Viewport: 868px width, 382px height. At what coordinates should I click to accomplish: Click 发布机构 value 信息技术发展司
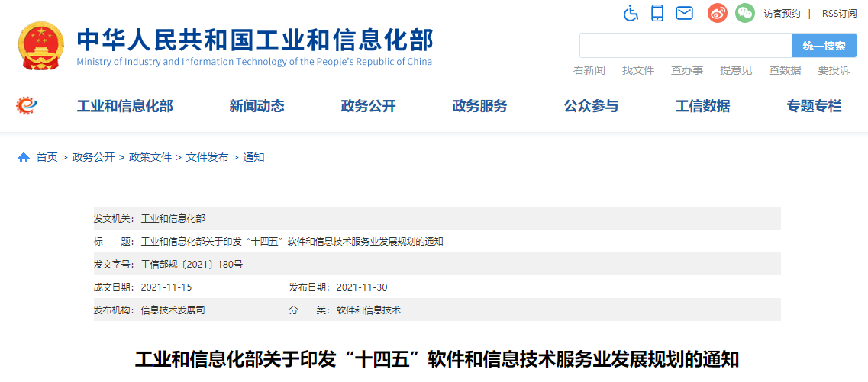click(173, 310)
